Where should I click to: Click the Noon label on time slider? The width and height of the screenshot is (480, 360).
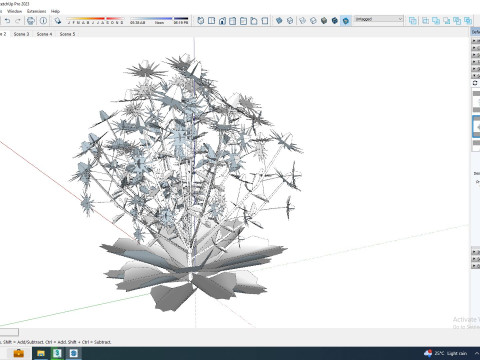coord(159,23)
